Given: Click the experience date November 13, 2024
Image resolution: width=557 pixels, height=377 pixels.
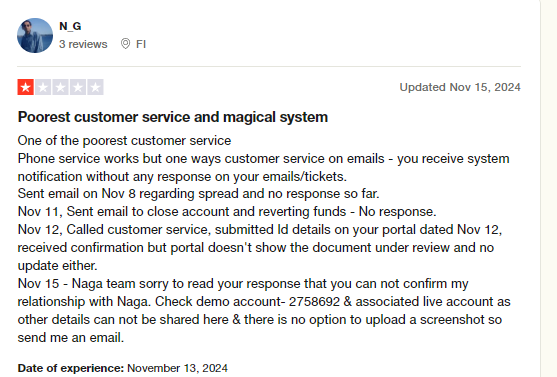Looking at the screenshot, I should click(177, 368).
